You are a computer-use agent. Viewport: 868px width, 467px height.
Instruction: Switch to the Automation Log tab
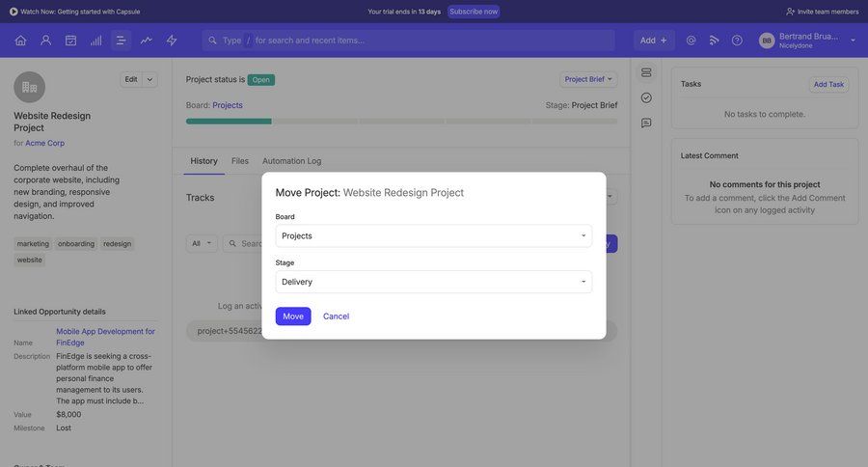coord(291,161)
